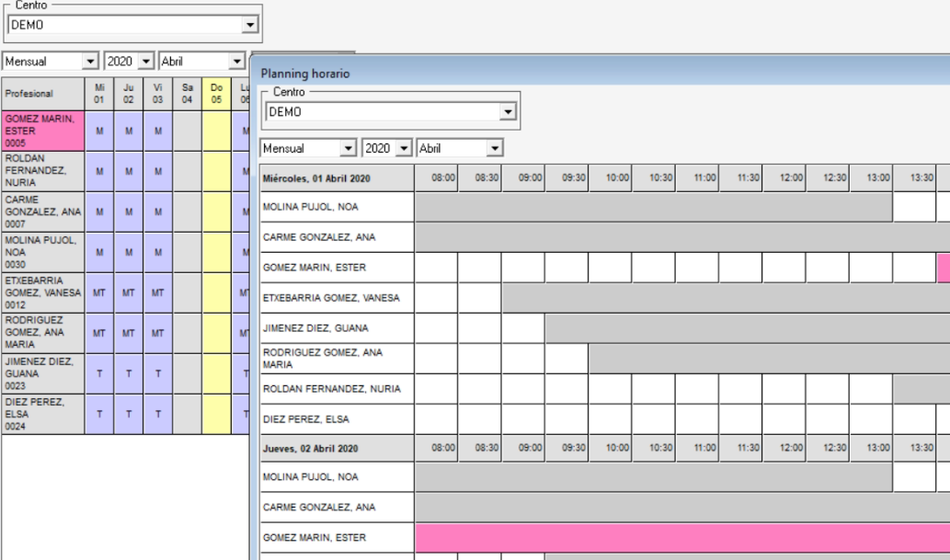The image size is (950, 560).
Task: Click the 08:00 empty slot for DIEZ PEREZ, ELSA
Action: pos(436,419)
